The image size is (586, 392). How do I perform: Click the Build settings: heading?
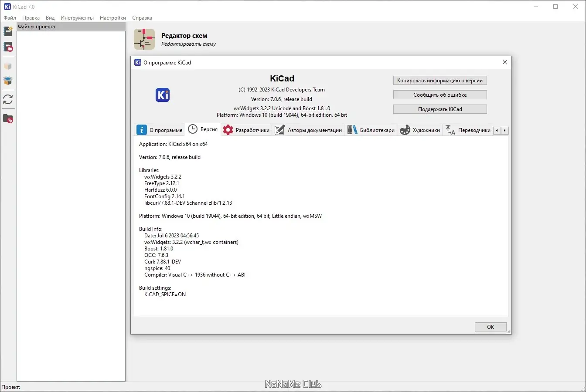tap(155, 288)
